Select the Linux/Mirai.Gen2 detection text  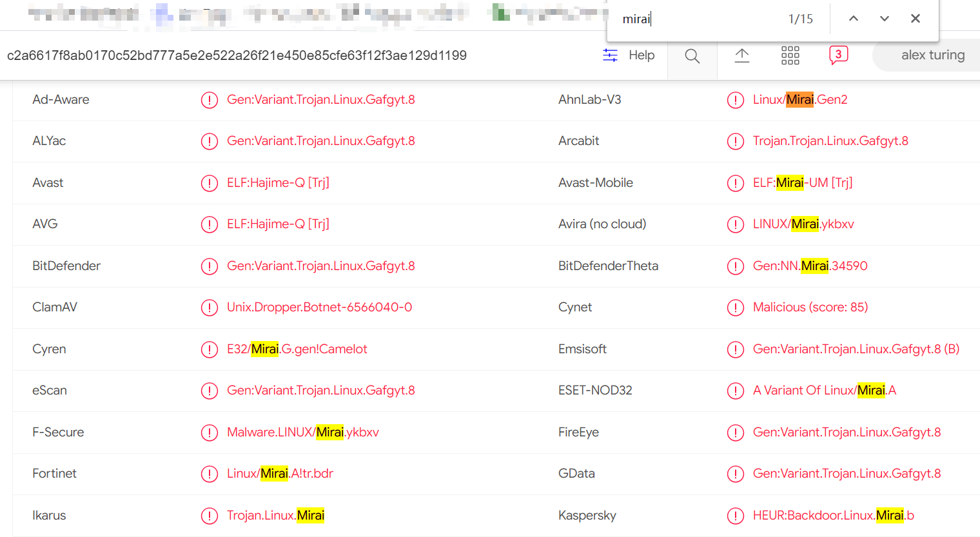tap(800, 100)
